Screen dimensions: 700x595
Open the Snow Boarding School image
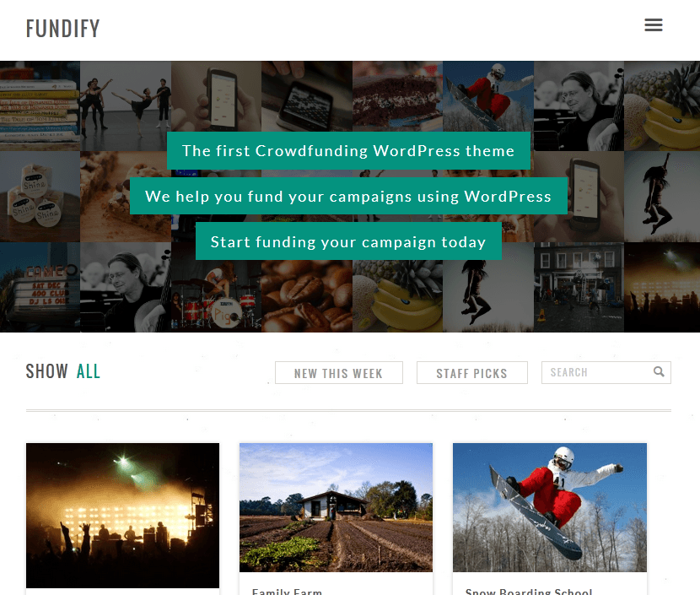[550, 507]
